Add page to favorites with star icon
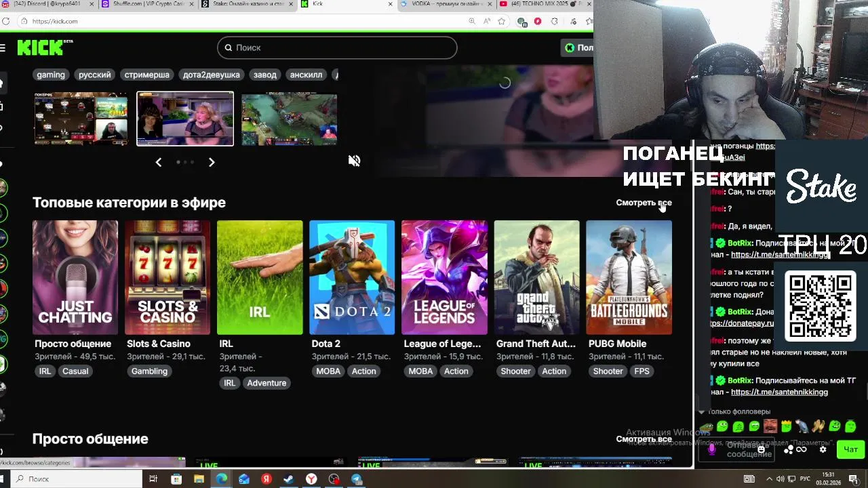Image resolution: width=868 pixels, height=488 pixels. pyautogui.click(x=502, y=21)
